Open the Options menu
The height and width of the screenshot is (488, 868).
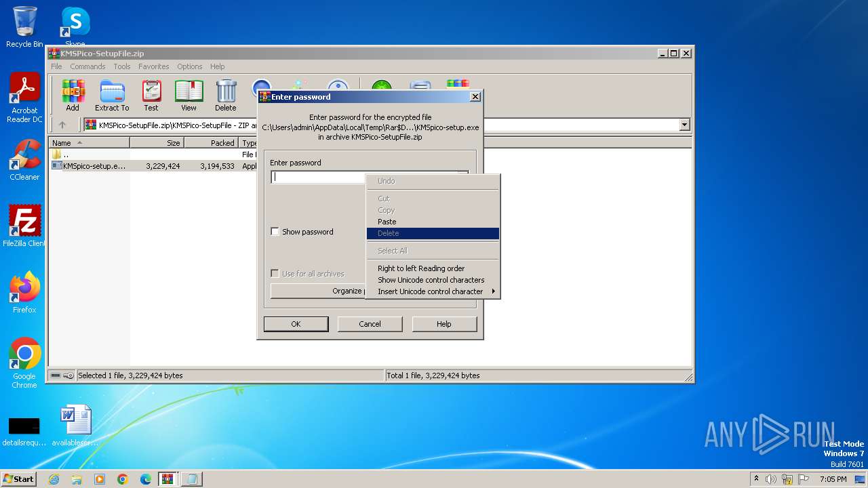tap(190, 66)
